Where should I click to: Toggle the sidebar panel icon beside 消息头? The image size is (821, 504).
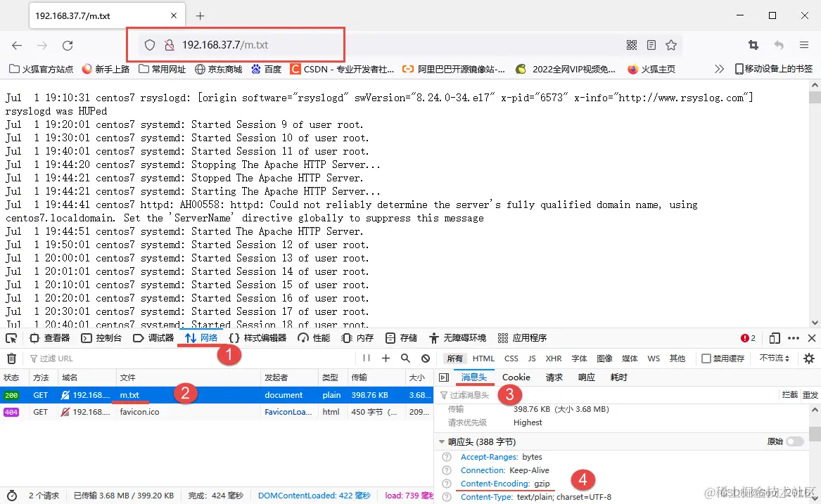(444, 377)
